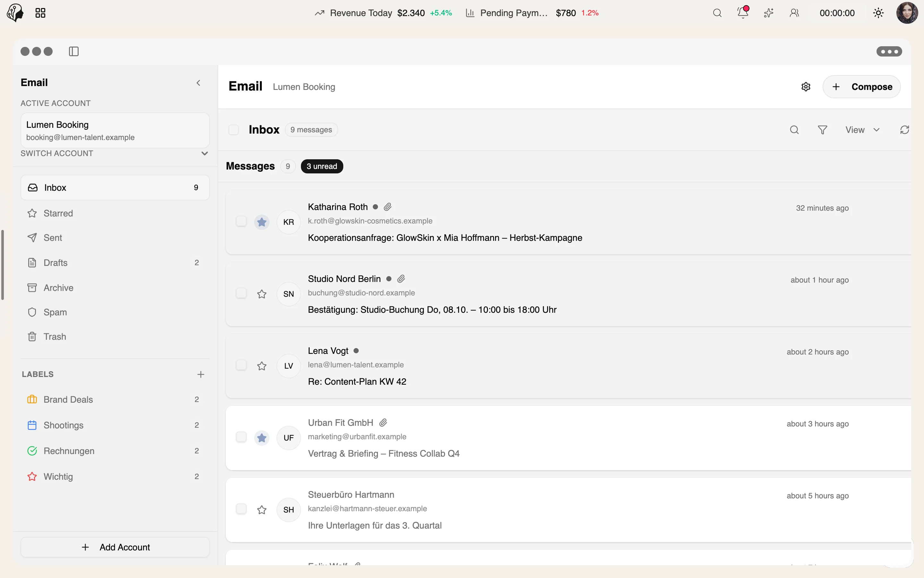Image resolution: width=924 pixels, height=578 pixels.
Task: Open the notifications bell
Action: tap(743, 13)
